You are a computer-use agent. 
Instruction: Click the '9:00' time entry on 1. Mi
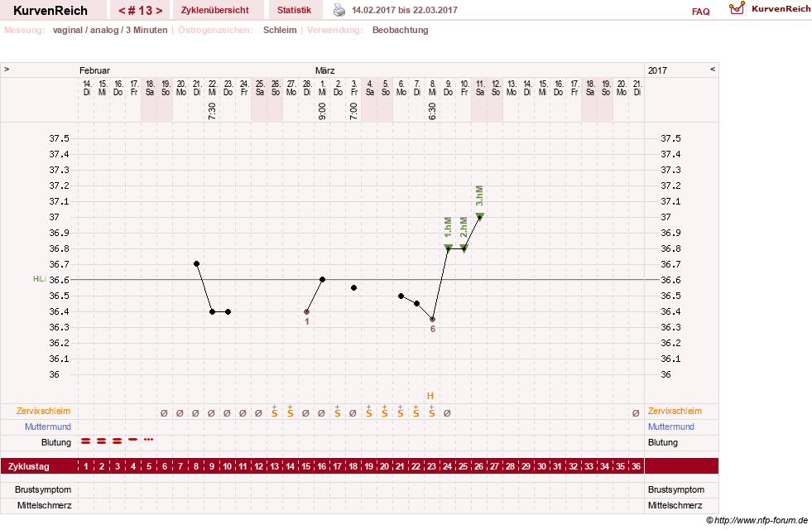[322, 111]
